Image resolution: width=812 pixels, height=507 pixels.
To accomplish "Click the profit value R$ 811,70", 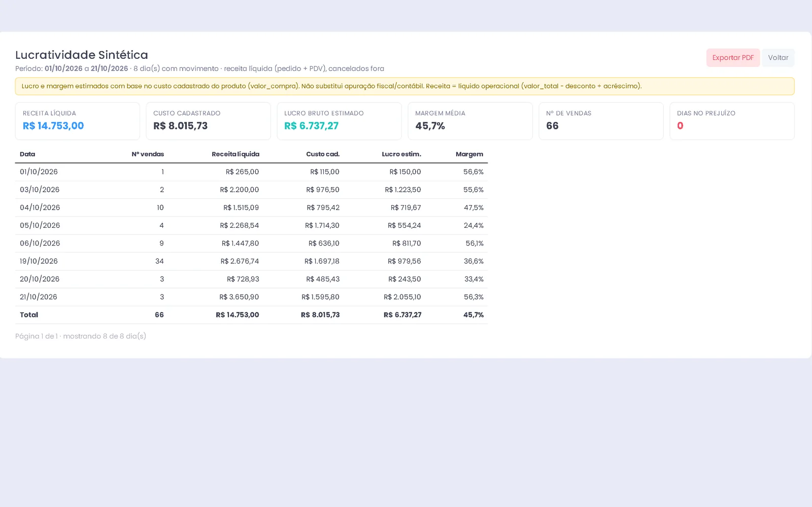I will point(407,243).
